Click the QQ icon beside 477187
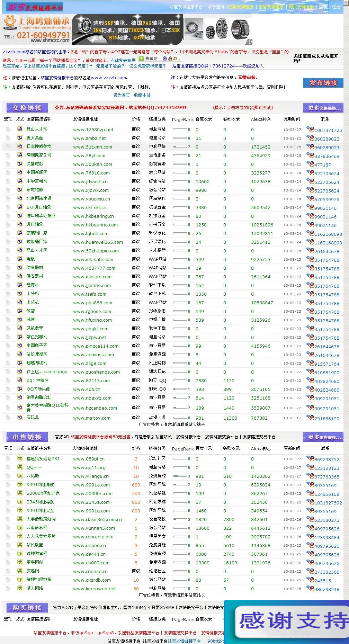Screen dimensions: 349x644 (310, 164)
